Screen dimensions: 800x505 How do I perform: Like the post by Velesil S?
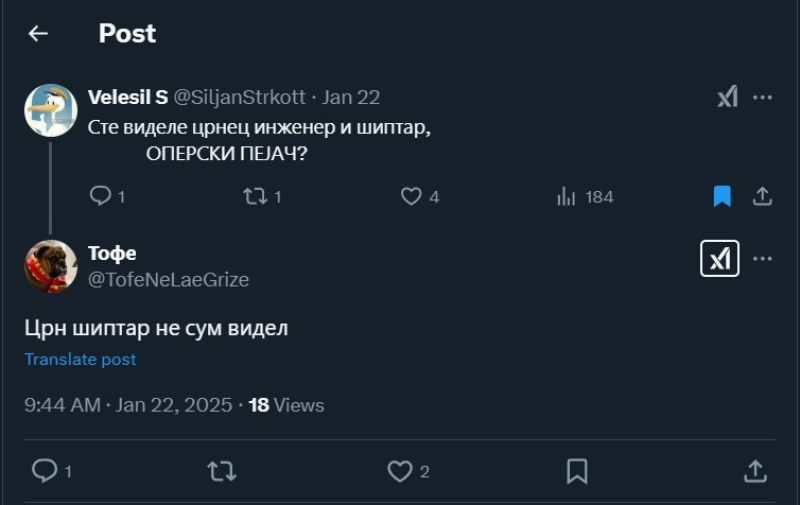tap(411, 197)
